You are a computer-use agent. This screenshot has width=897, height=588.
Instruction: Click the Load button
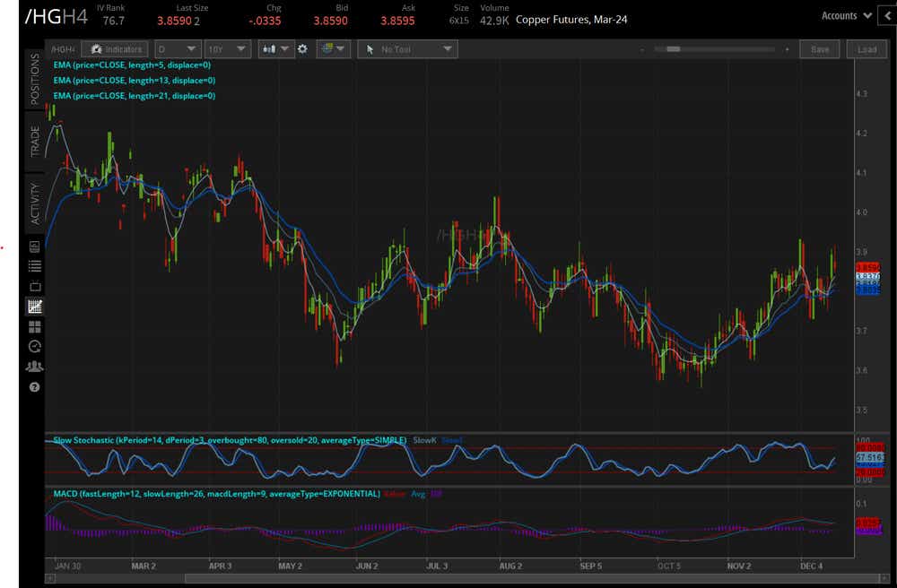tap(866, 49)
